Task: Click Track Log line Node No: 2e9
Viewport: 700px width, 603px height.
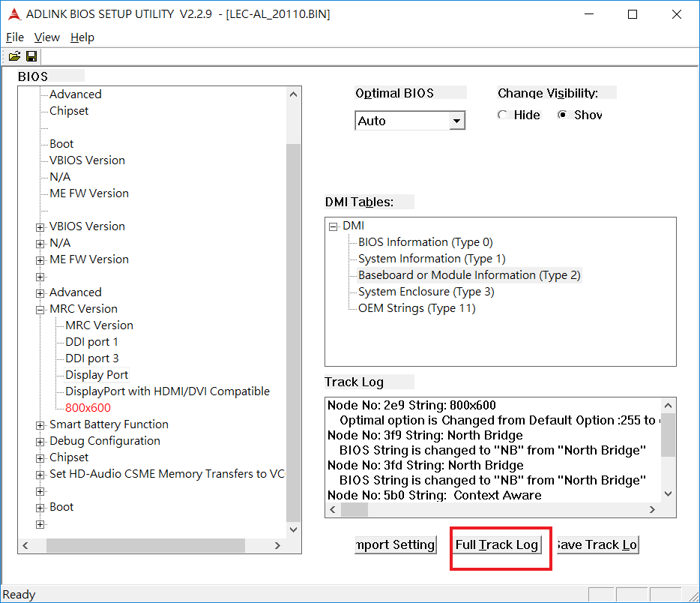Action: point(411,405)
